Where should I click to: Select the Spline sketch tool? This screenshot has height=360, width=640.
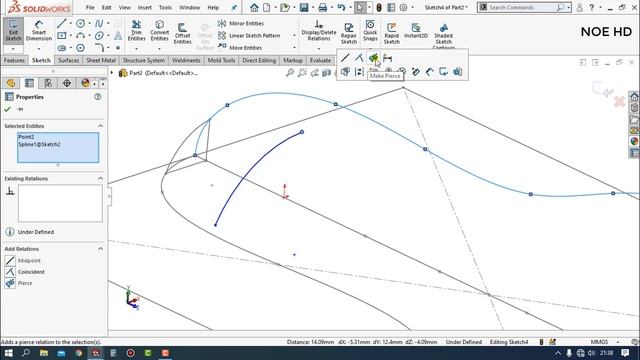pyautogui.click(x=99, y=24)
